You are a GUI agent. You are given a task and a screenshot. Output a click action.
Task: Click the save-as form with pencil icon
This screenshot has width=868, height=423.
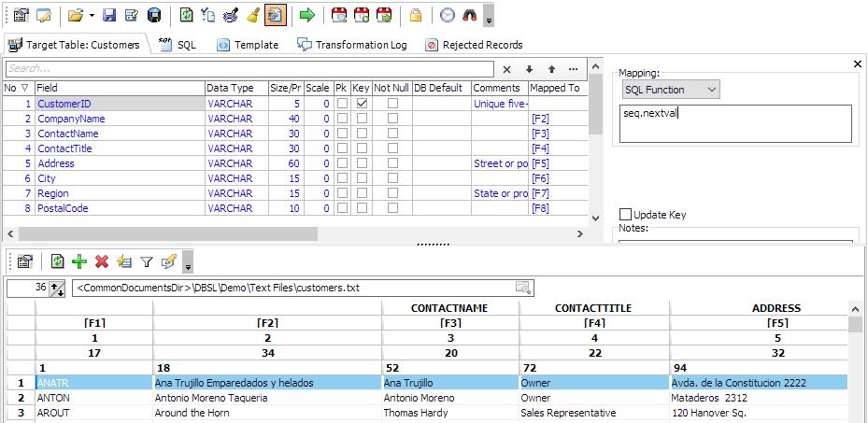point(132,16)
